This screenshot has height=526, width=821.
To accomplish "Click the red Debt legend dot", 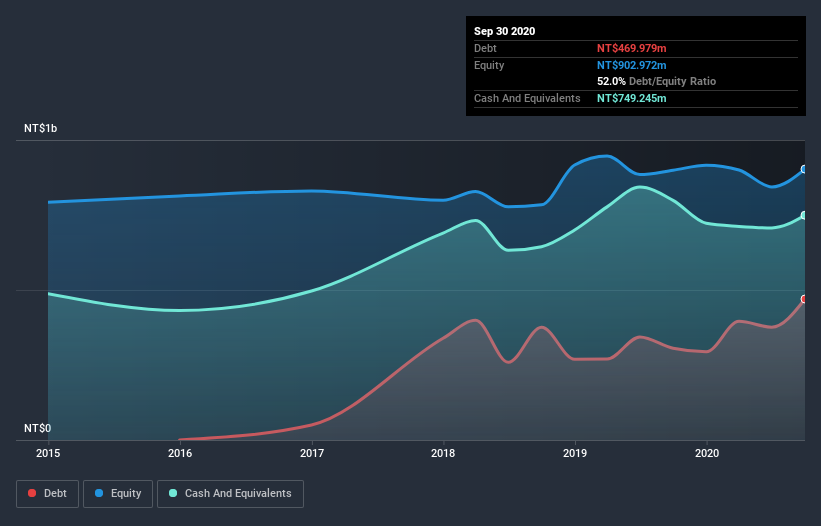I will [32, 493].
